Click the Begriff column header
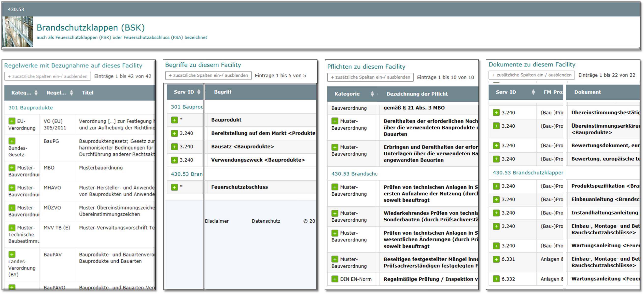The image size is (644, 294). click(x=223, y=92)
